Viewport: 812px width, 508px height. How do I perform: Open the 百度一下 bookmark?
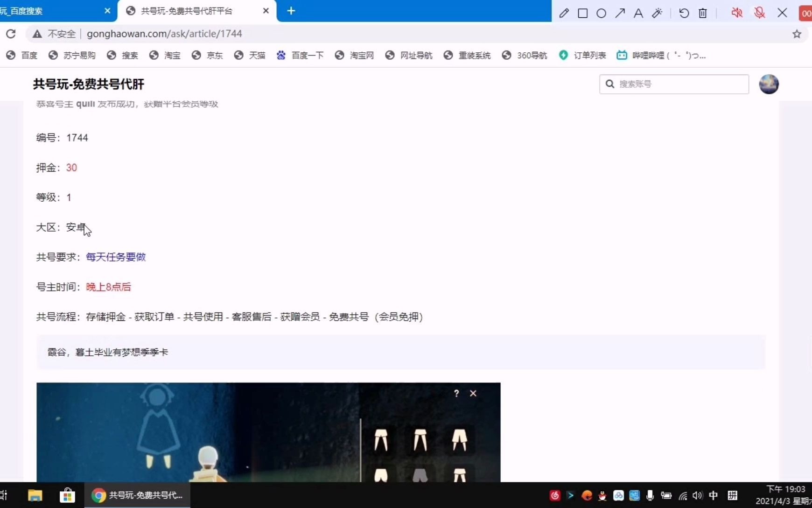pyautogui.click(x=300, y=55)
